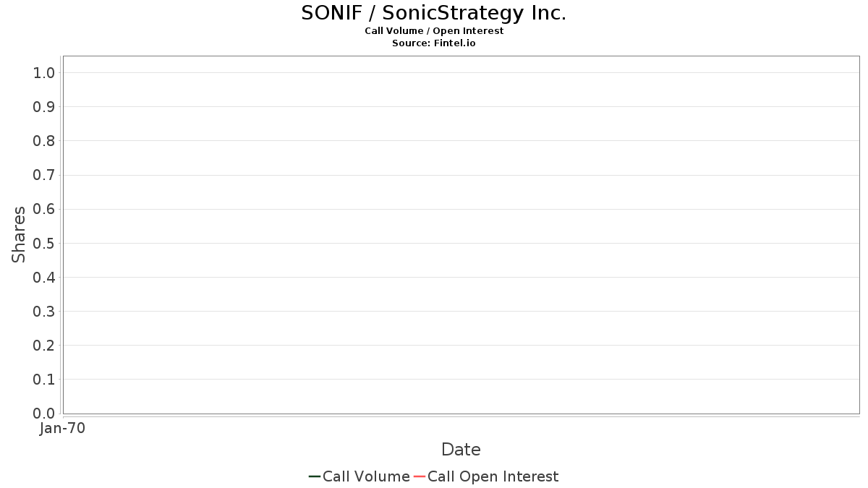Toggle the Call Open Interest legend label
Viewport: 868px width, 488px height.
coord(493,476)
